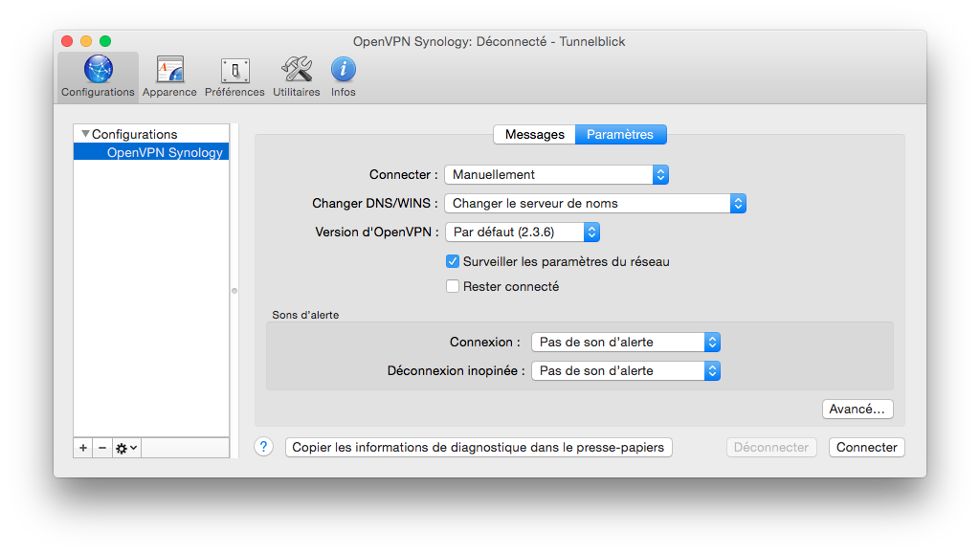The width and height of the screenshot is (980, 554).
Task: Select OpenVPN Synology configuration
Action: [151, 152]
